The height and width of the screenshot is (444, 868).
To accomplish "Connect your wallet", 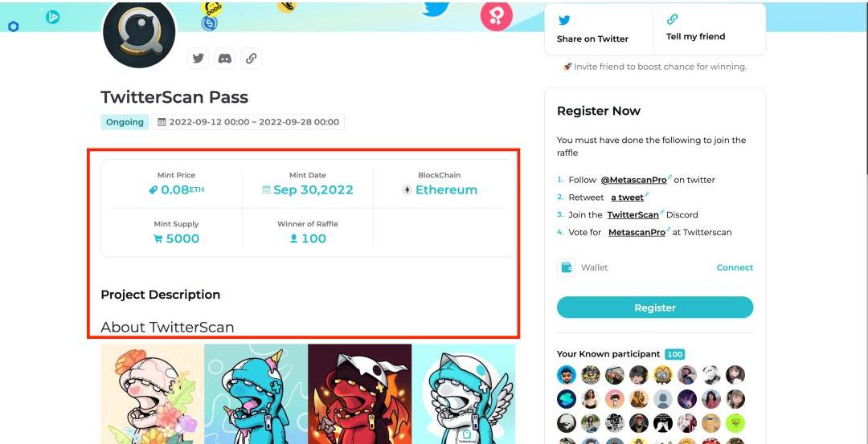I will [735, 267].
